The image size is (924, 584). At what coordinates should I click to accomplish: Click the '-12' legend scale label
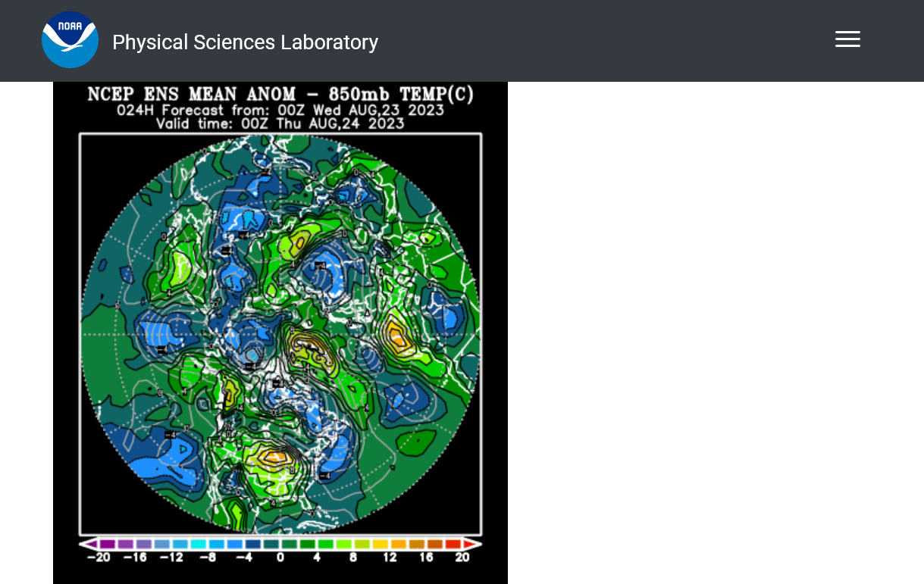171,557
